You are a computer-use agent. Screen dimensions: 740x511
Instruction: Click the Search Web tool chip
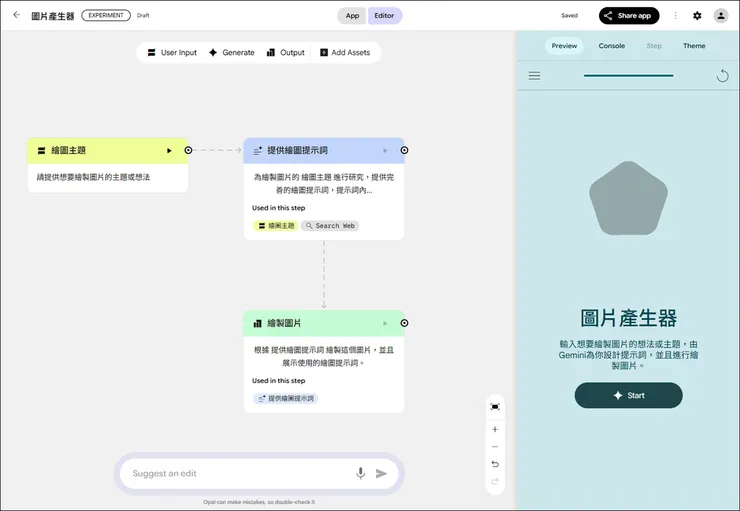click(330, 226)
